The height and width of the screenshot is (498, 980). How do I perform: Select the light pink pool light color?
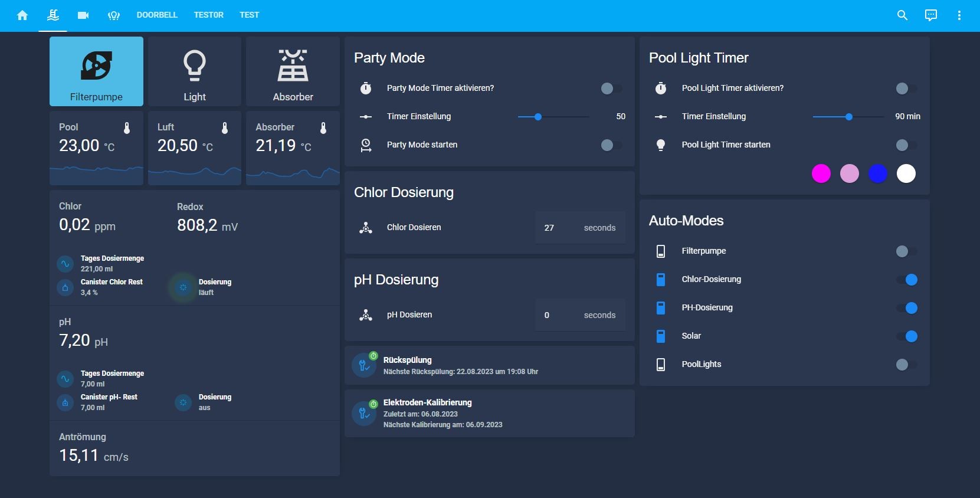coord(850,173)
